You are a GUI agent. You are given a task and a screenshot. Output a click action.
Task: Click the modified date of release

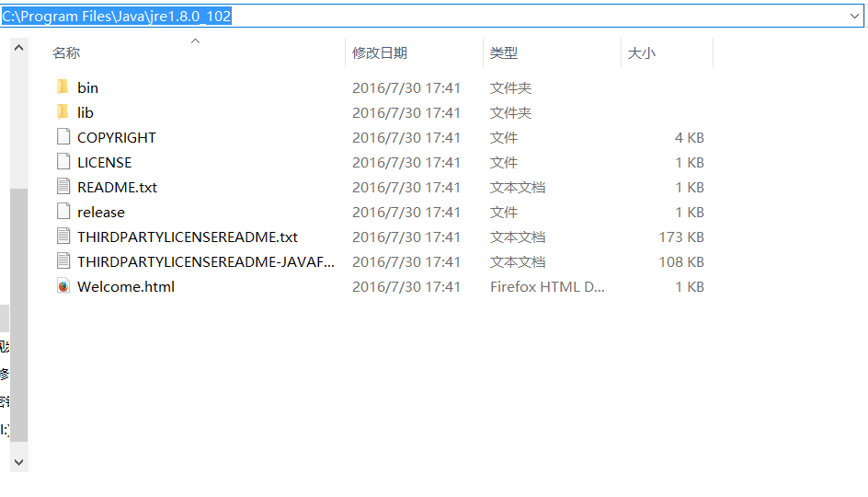pyautogui.click(x=406, y=213)
